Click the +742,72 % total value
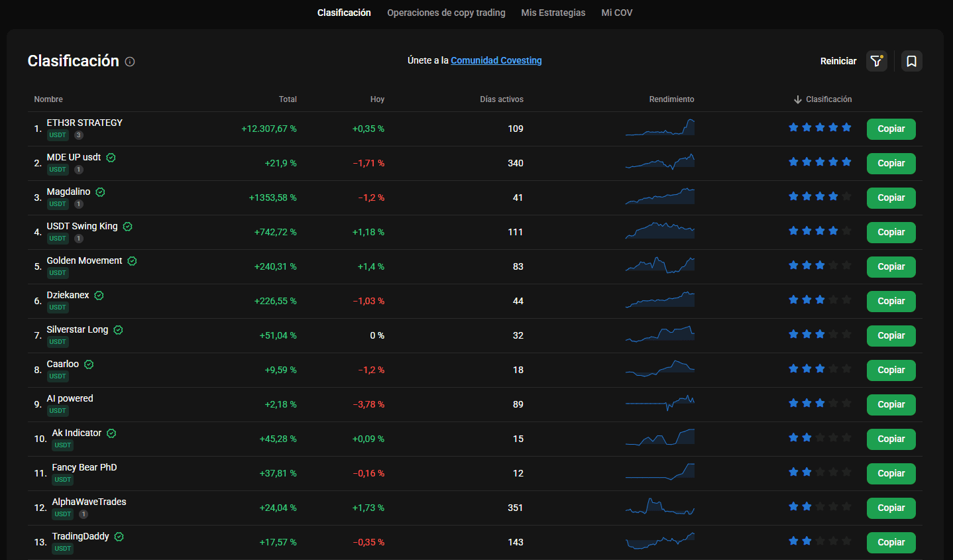Screen dimensions: 953x560 pos(276,232)
